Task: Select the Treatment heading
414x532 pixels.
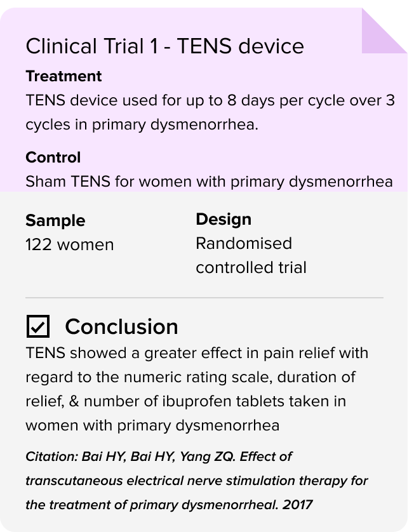Action: pos(63,76)
